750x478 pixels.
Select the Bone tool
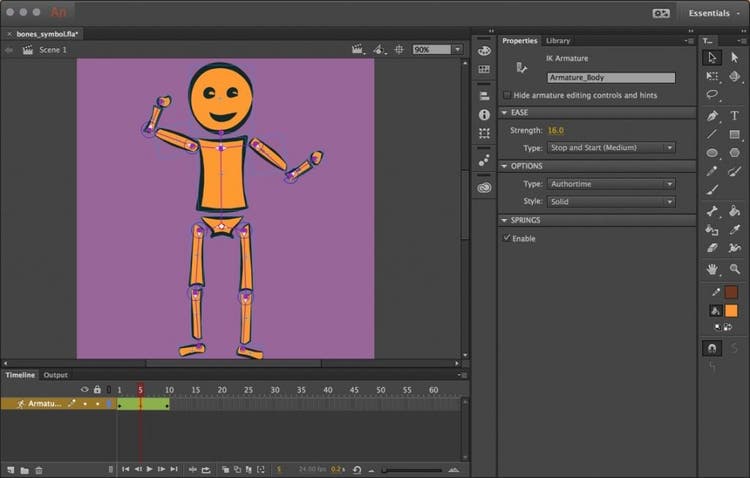pyautogui.click(x=712, y=211)
